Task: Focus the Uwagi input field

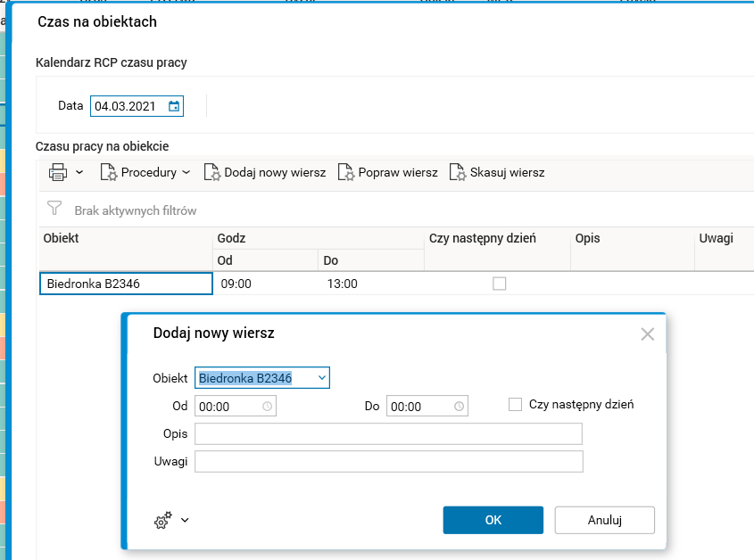Action: 388,461
